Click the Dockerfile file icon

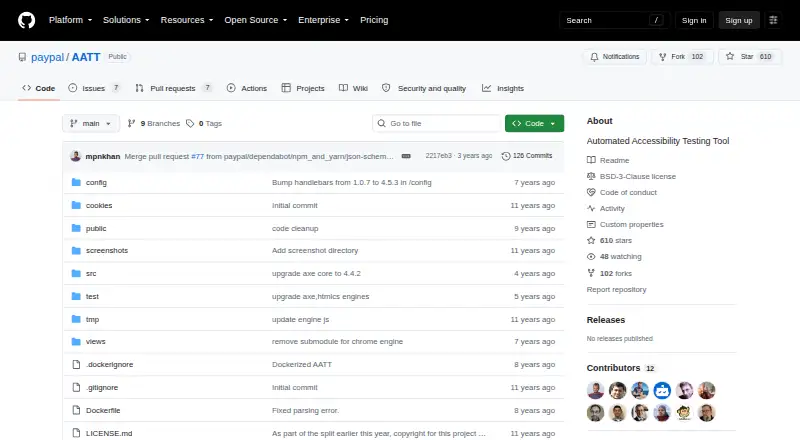coord(76,410)
